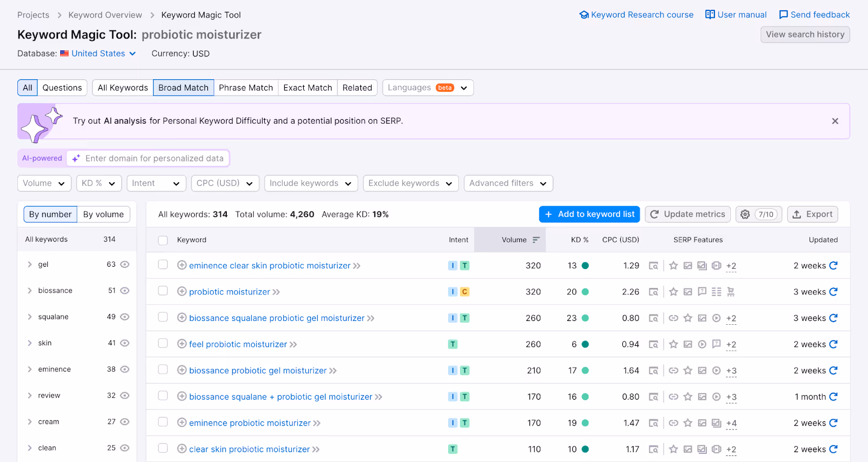Plus icon beside eminence probiotic moisturizer

point(182,422)
